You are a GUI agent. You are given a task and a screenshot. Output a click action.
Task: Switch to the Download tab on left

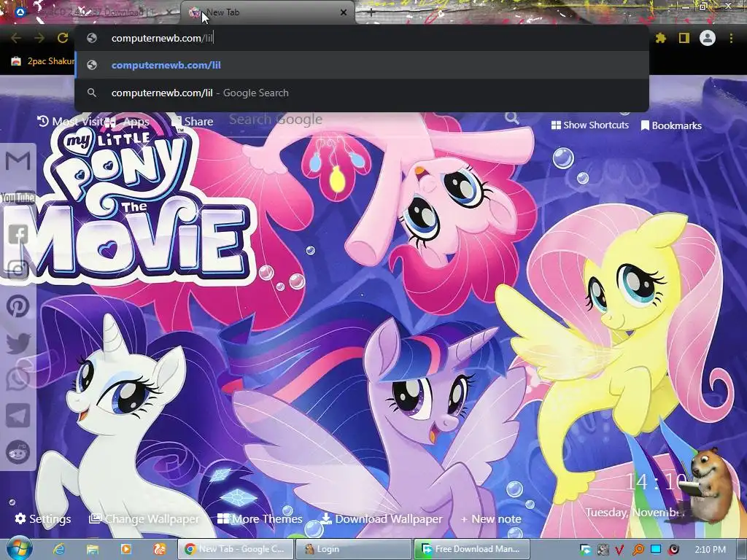(x=96, y=12)
